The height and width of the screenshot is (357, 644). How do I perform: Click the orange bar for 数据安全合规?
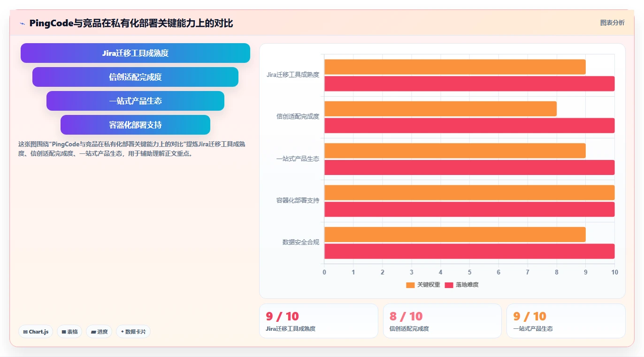tap(455, 235)
